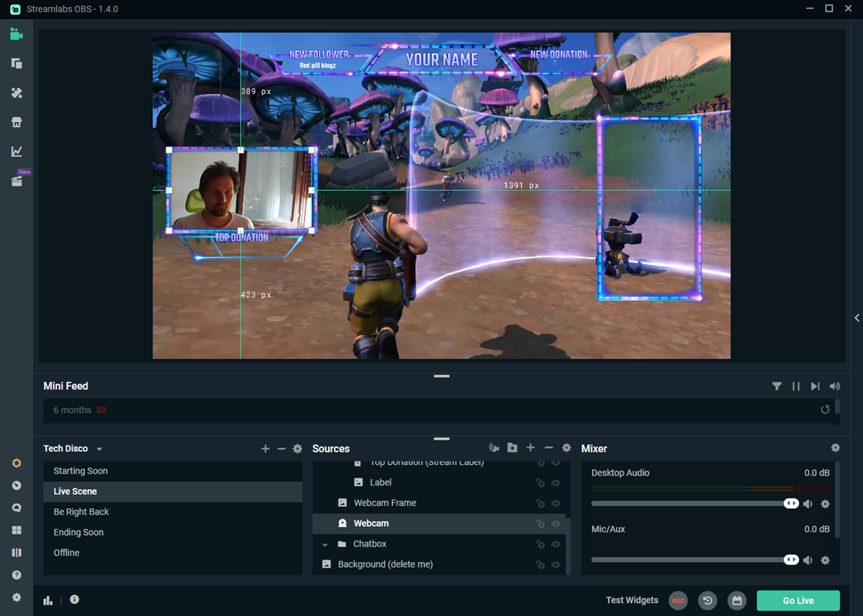Click the chat bubble icon in the left sidebar
The height and width of the screenshot is (616, 863).
16,507
